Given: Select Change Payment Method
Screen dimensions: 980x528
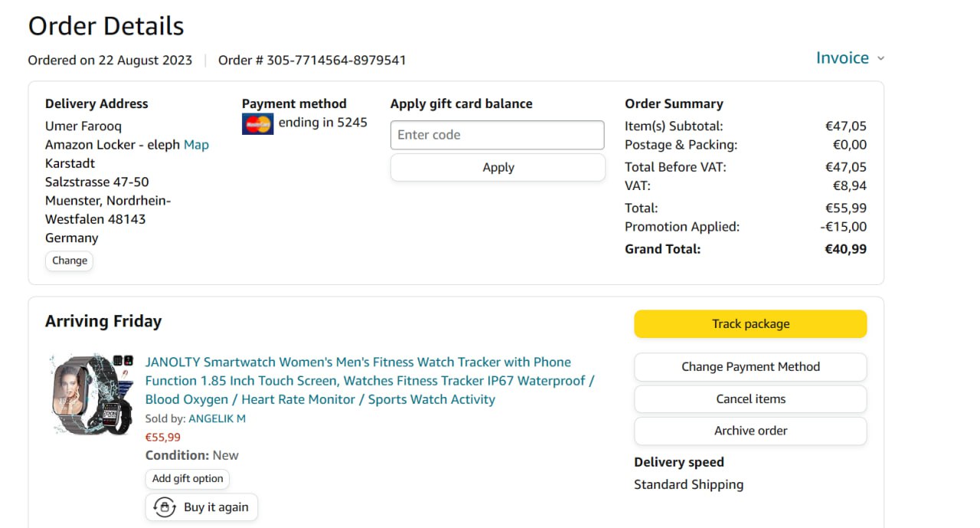Looking at the screenshot, I should [x=750, y=367].
